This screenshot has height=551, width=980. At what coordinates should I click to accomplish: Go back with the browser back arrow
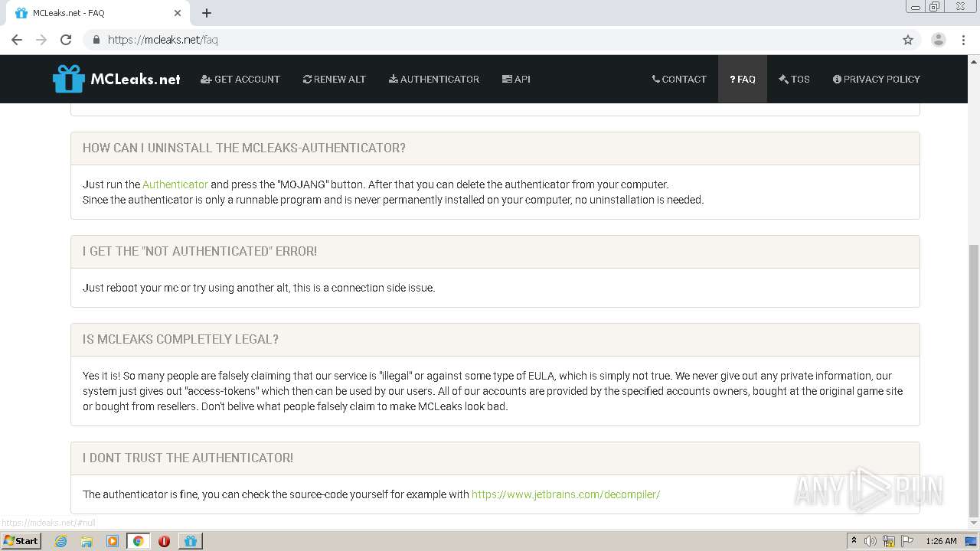tap(17, 40)
